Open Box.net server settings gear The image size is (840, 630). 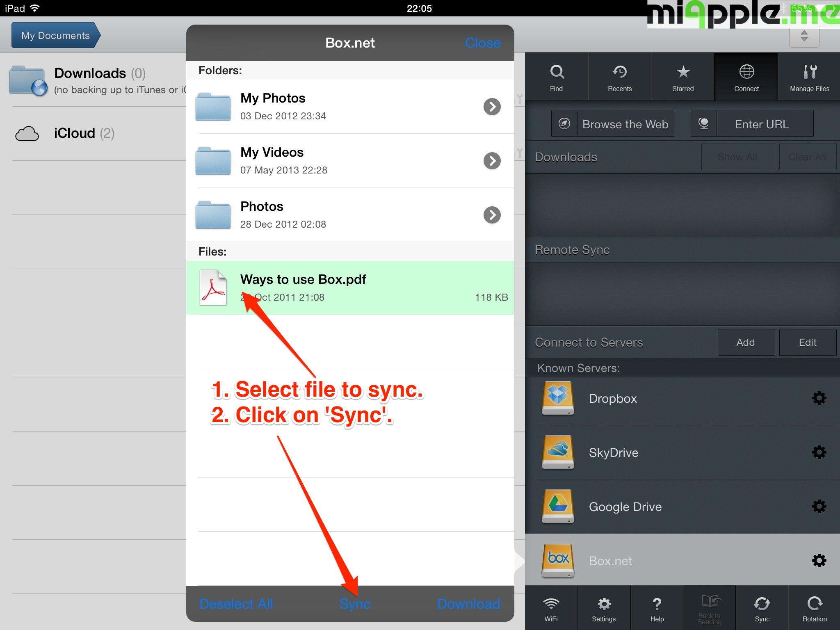click(x=819, y=561)
